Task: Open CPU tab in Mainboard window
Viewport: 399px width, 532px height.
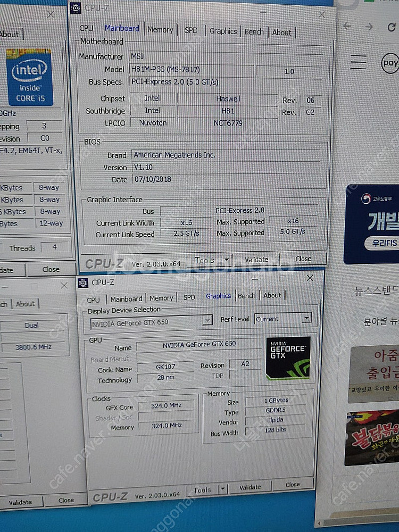Action: (86, 29)
